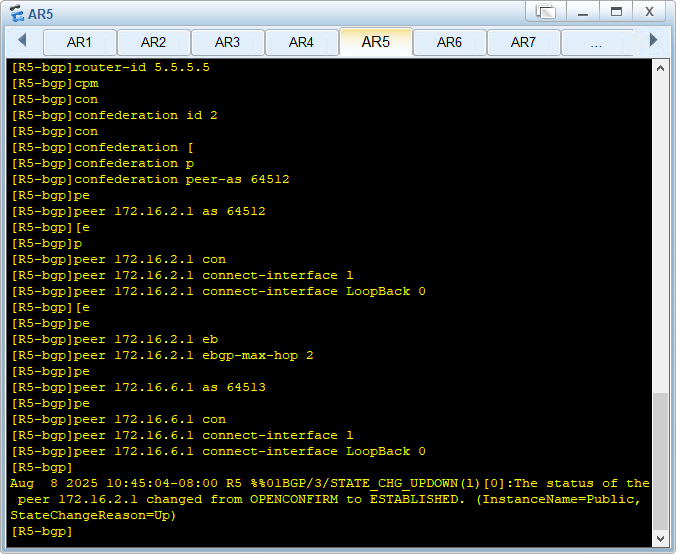Click the 'changed from OPENCONFIRM to ESTABLISHED' text
Screen dimensions: 676x554
point(305,499)
